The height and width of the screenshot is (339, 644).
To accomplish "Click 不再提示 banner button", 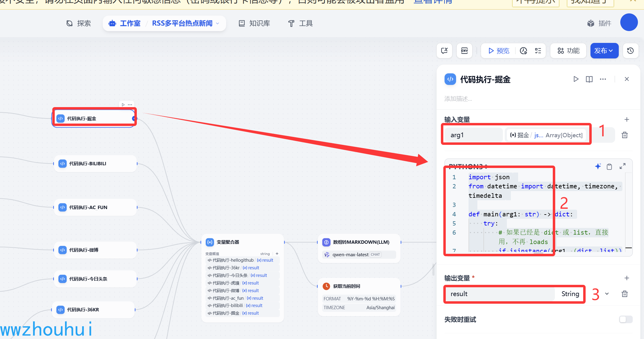I will pyautogui.click(x=535, y=2).
